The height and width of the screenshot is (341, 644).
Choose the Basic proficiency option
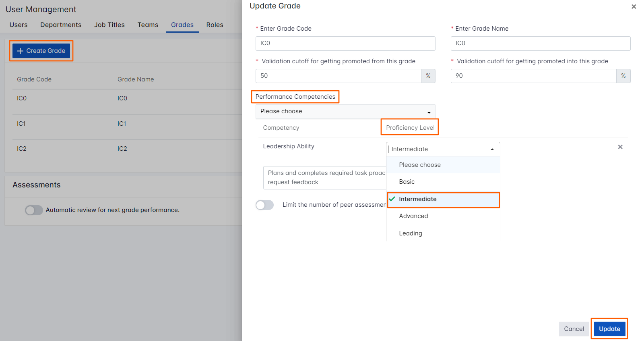(407, 182)
